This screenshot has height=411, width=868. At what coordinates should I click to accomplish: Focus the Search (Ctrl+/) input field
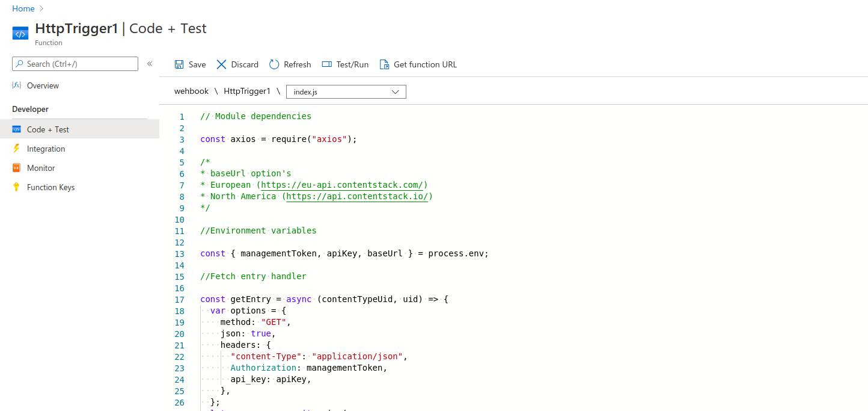(x=75, y=64)
